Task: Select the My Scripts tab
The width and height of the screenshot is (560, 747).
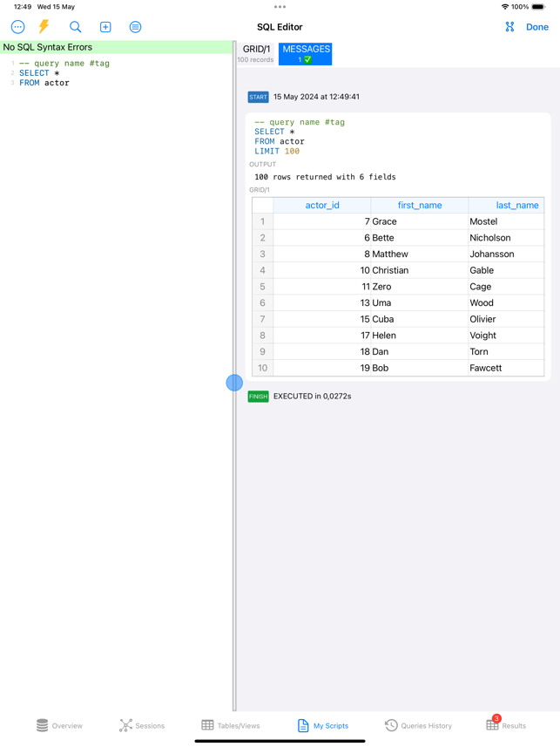Action: click(x=323, y=725)
